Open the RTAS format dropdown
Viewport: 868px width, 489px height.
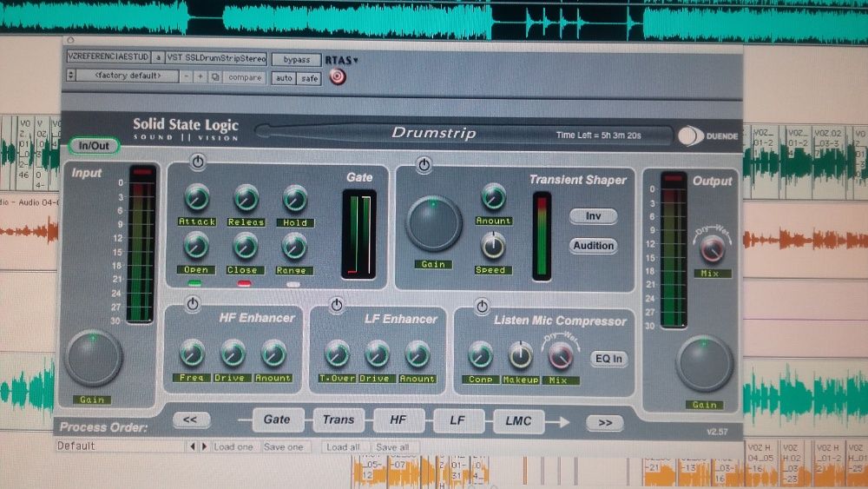(x=341, y=60)
